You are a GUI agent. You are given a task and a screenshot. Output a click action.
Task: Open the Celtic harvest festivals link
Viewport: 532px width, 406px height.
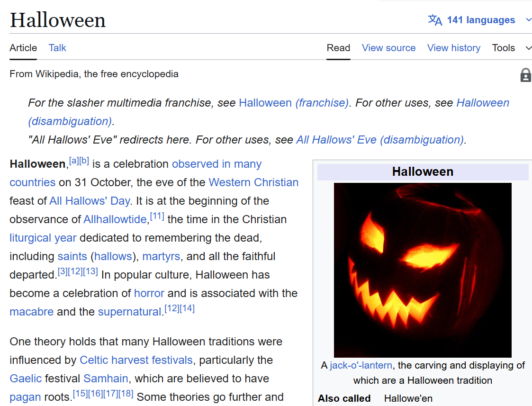click(136, 360)
